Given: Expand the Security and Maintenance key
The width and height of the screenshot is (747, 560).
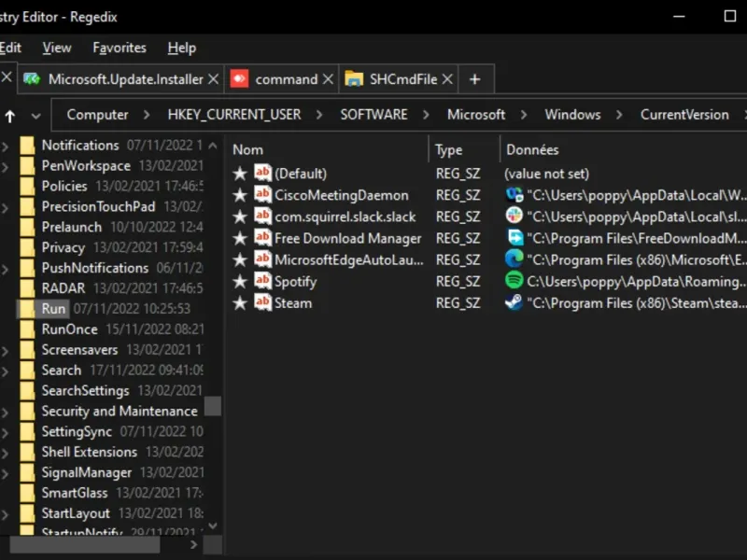Looking at the screenshot, I should 6,413.
